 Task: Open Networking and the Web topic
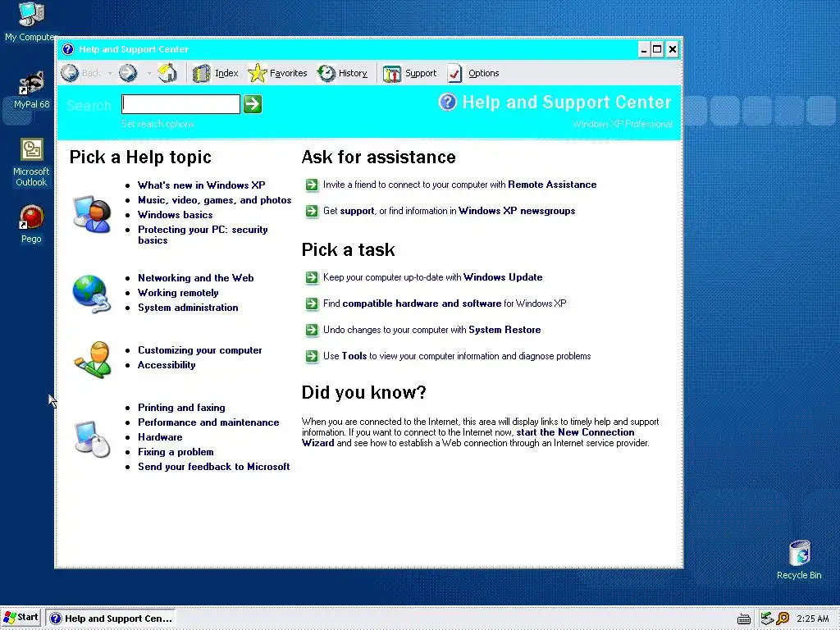195,277
